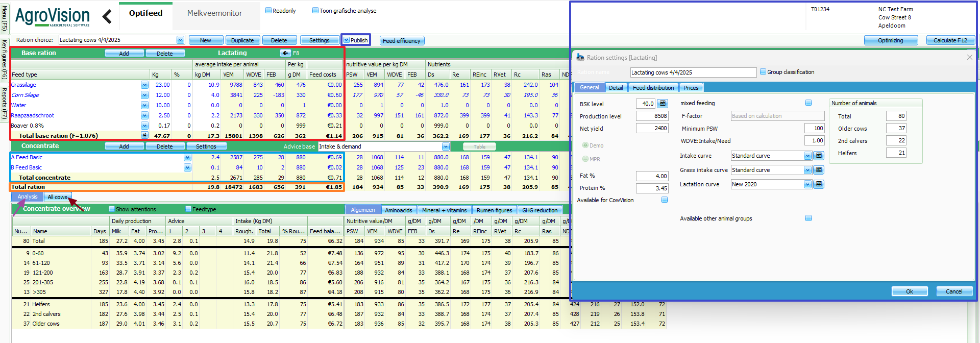Click the Settings button next to Delete
This screenshot has height=343, width=980.
(319, 40)
